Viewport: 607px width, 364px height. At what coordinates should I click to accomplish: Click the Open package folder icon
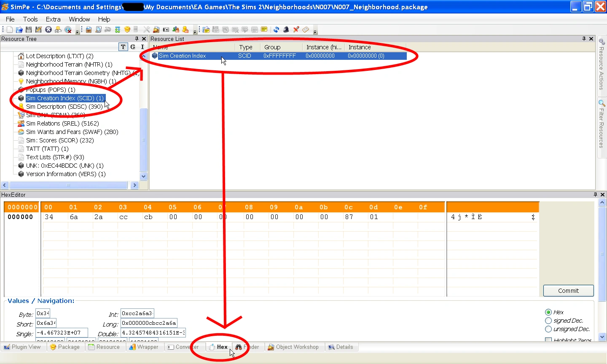(x=19, y=29)
